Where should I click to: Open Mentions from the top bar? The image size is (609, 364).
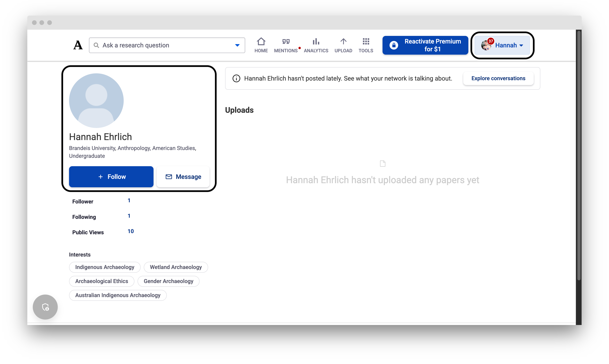(x=286, y=45)
